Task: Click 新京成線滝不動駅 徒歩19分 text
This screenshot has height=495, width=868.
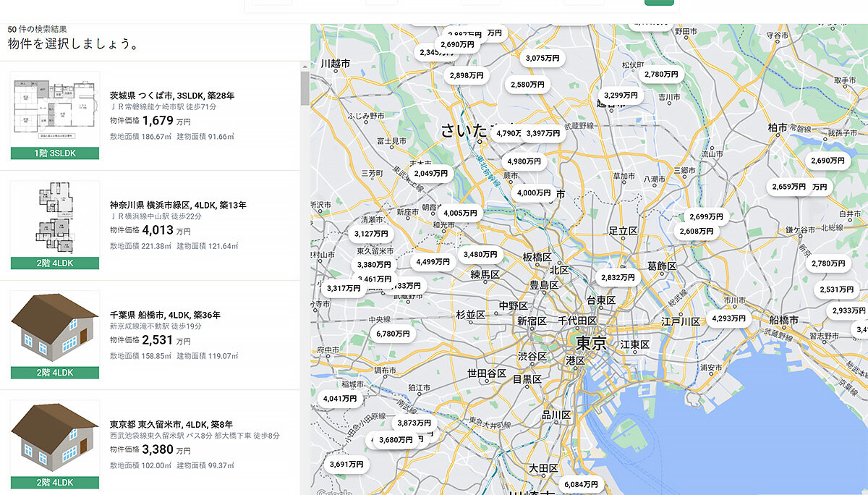Action: point(156,327)
